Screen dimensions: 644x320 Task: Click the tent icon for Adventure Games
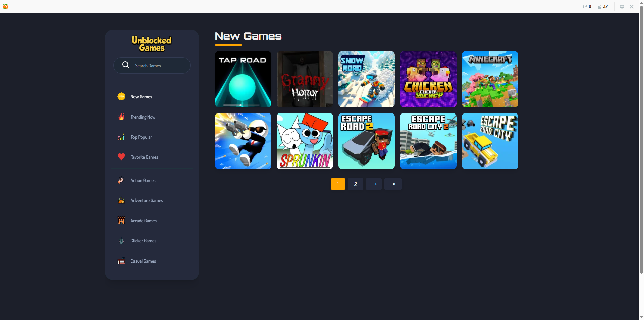pos(121,200)
